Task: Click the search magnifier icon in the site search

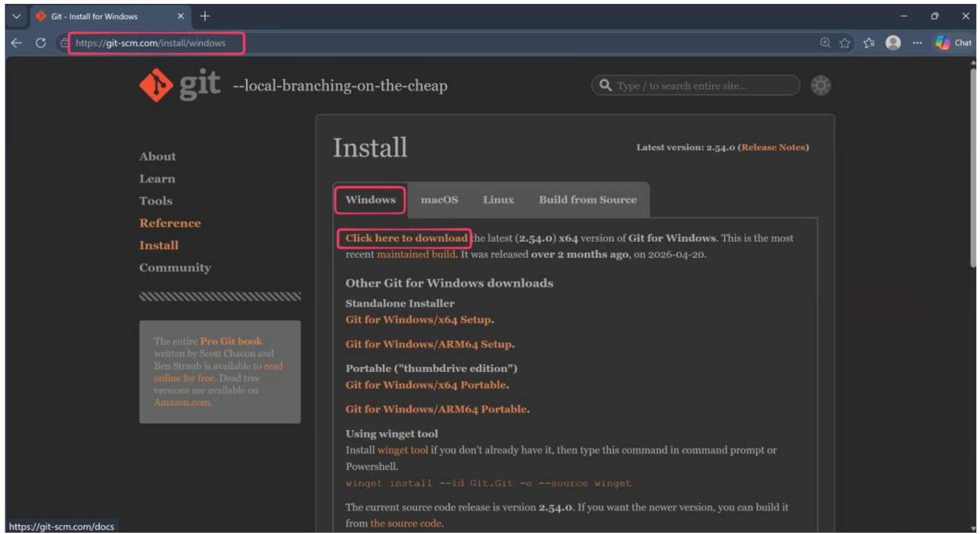Action: 606,86
